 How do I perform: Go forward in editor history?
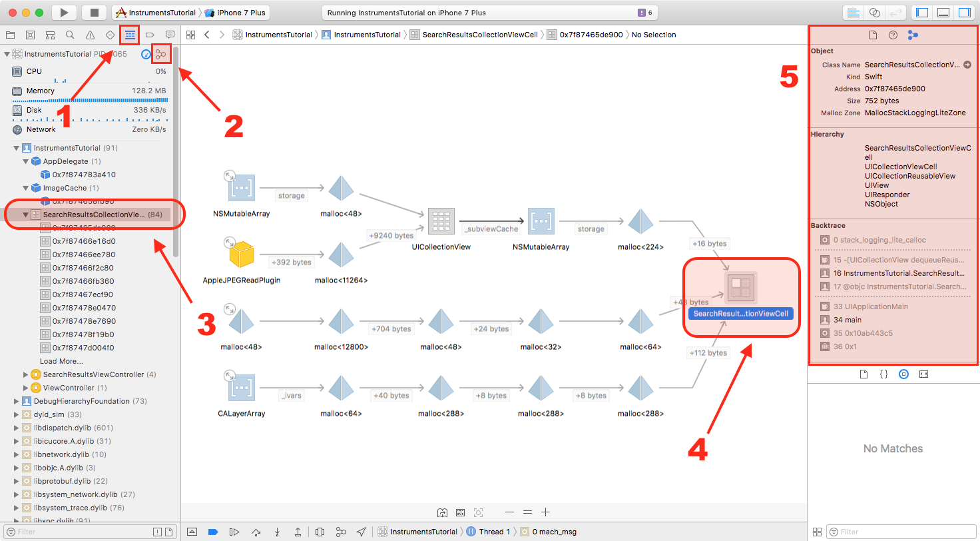pos(222,35)
